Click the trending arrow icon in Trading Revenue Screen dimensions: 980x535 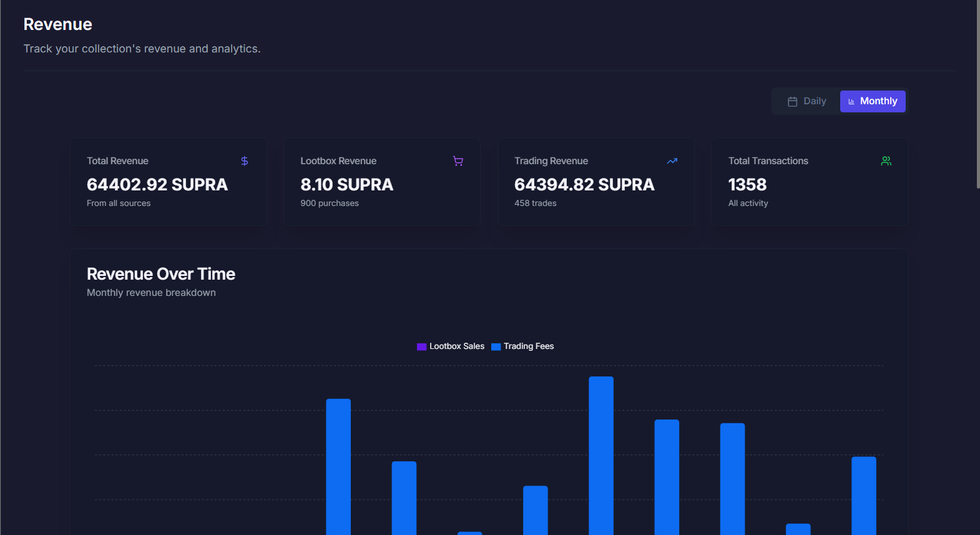coord(672,161)
